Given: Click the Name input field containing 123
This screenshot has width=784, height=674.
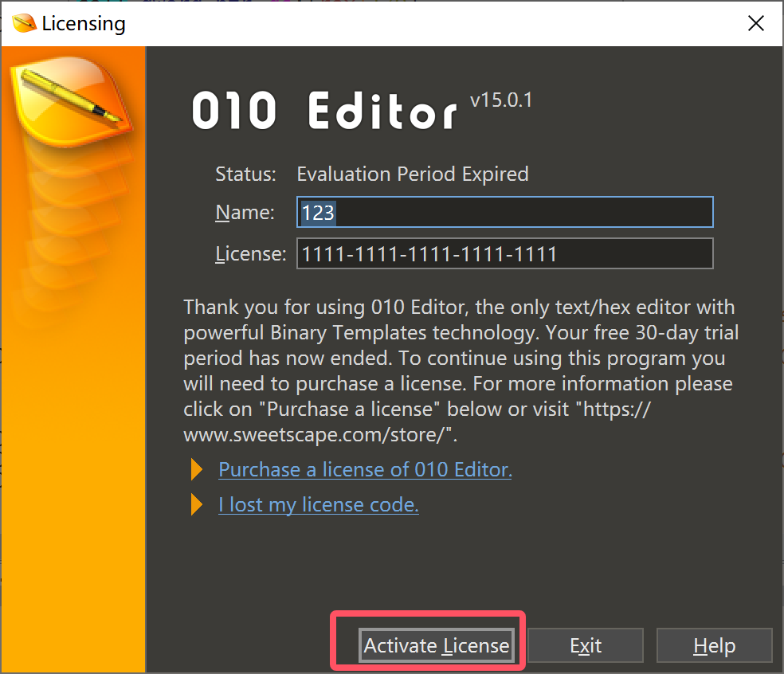Looking at the screenshot, I should (x=505, y=212).
